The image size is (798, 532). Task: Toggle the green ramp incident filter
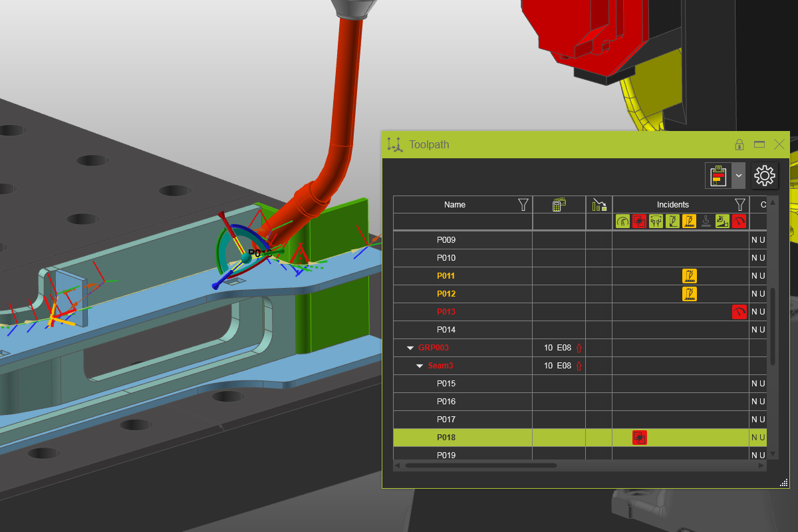click(x=723, y=221)
